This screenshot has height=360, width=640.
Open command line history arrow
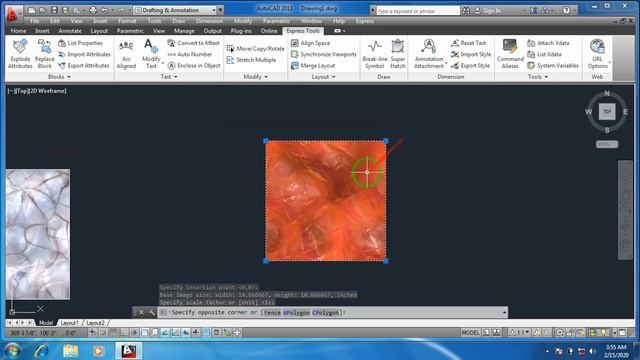pyautogui.click(x=504, y=313)
